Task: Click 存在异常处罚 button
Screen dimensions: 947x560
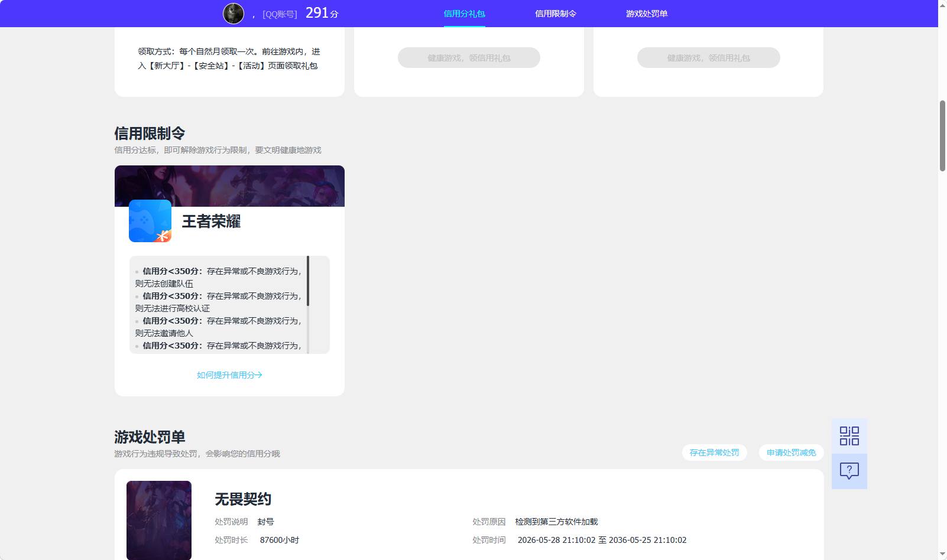Action: [714, 452]
